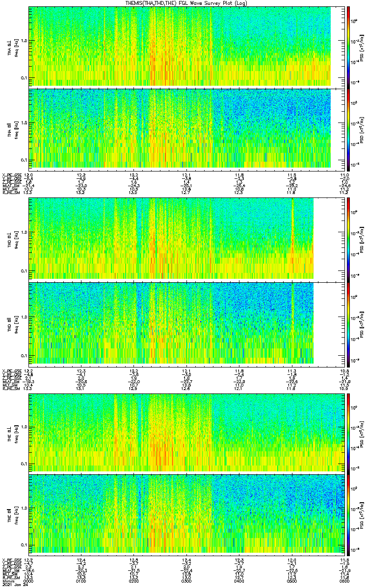368x588 pixels.
Task: Click the THE B-parallel color bar
Action: tap(348, 514)
